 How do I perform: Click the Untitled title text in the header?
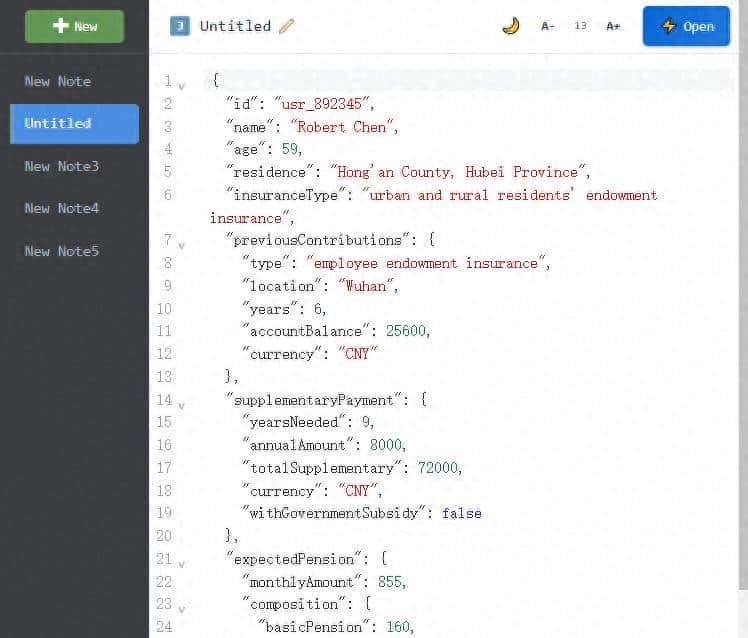235,26
